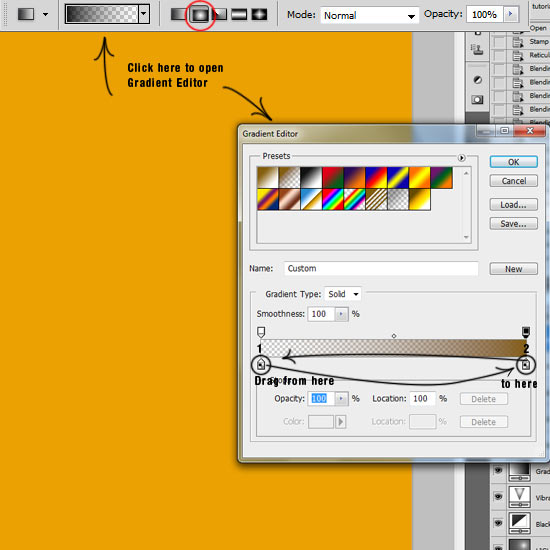Choose the Foreground to Transparent preset
The width and height of the screenshot is (550, 550).
pos(289,178)
